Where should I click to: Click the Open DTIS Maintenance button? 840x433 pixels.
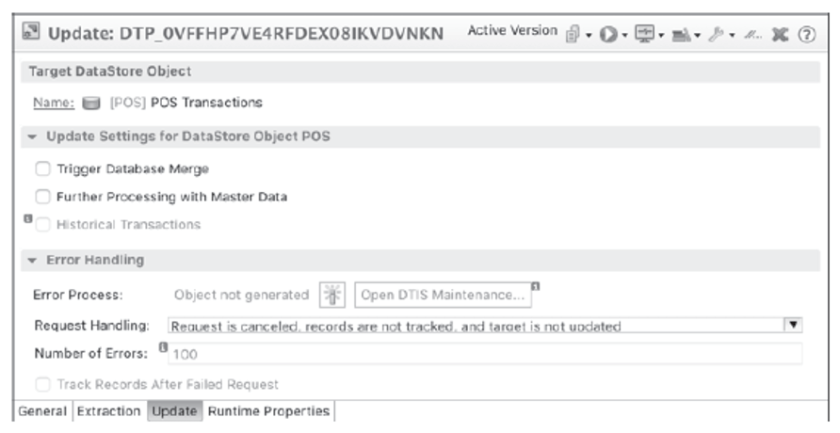point(442,295)
